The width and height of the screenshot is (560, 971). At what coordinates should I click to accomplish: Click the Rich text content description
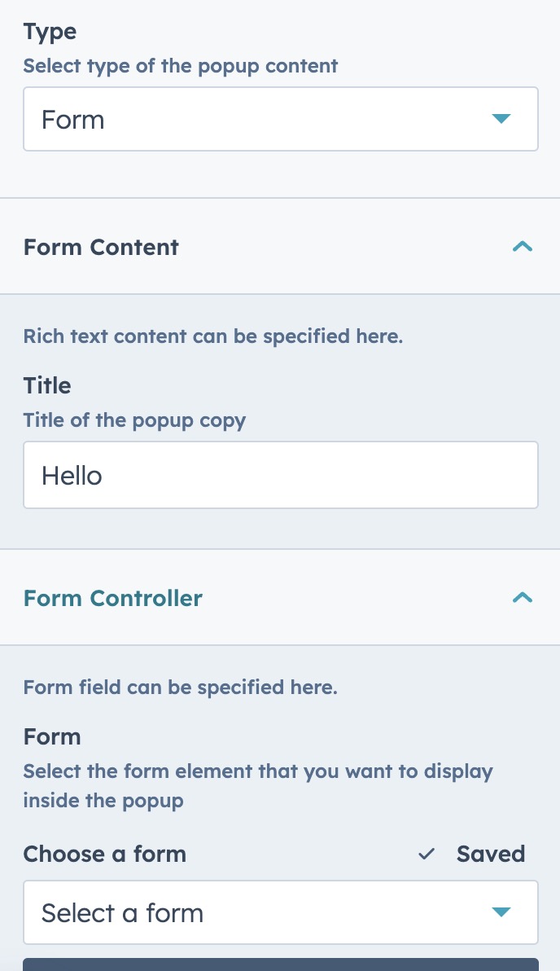point(213,336)
